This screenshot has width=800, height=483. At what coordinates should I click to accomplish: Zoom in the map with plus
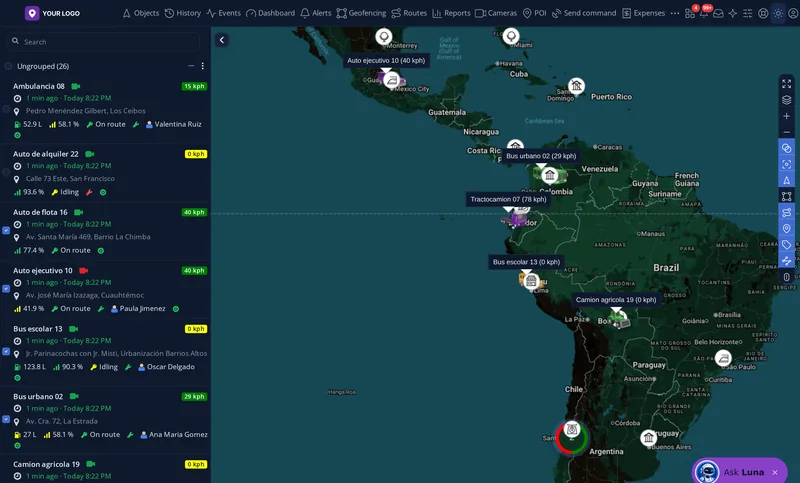click(x=787, y=116)
